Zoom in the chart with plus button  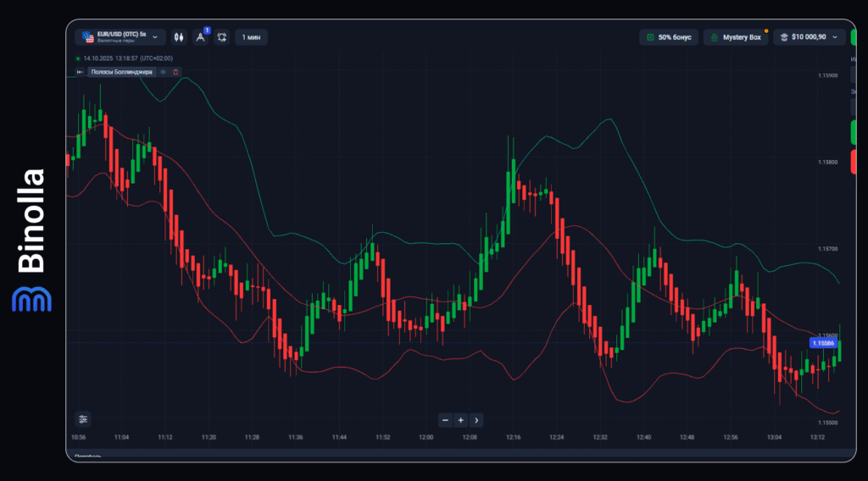click(460, 420)
